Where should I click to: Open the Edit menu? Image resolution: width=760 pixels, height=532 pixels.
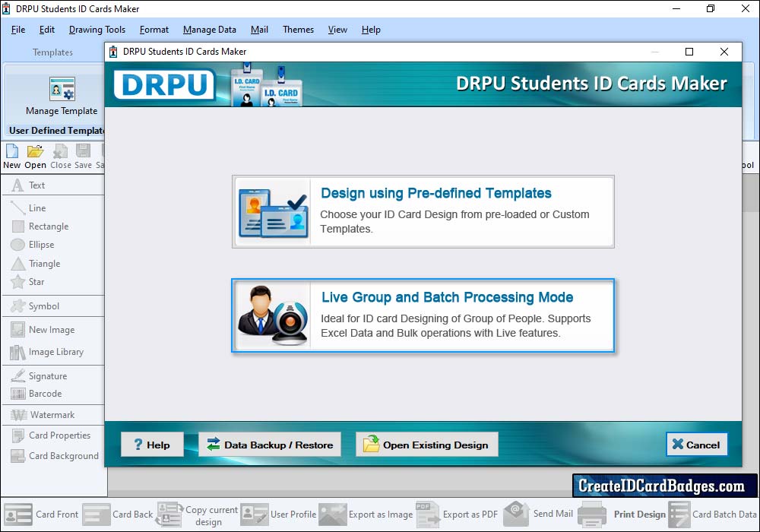point(47,30)
